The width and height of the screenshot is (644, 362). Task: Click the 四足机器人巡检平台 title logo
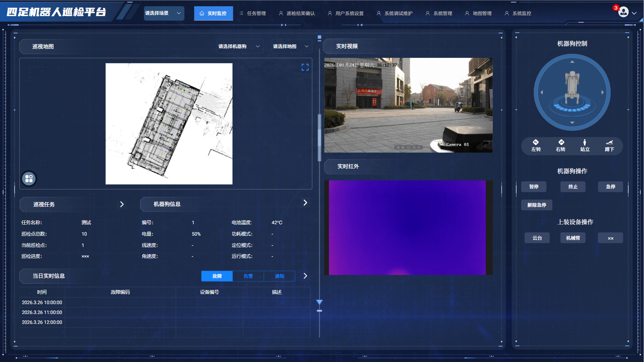click(56, 12)
